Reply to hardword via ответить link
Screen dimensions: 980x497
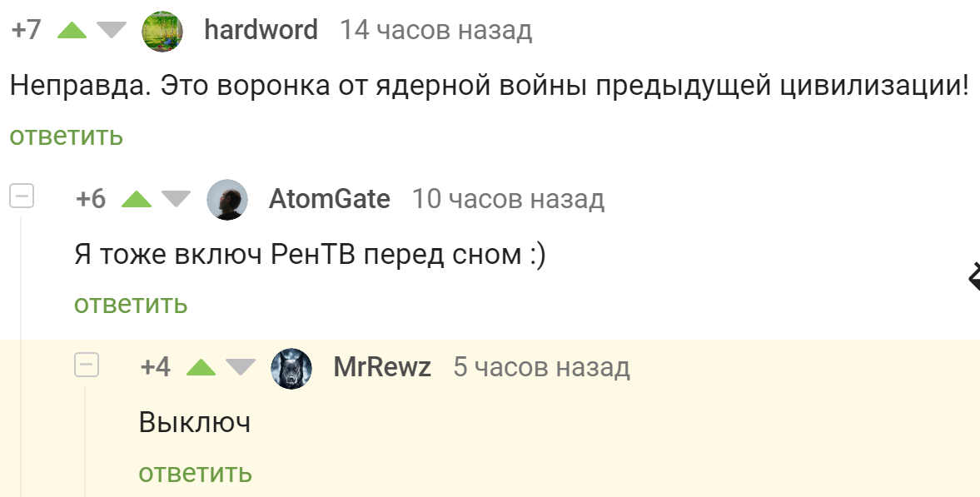click(67, 136)
